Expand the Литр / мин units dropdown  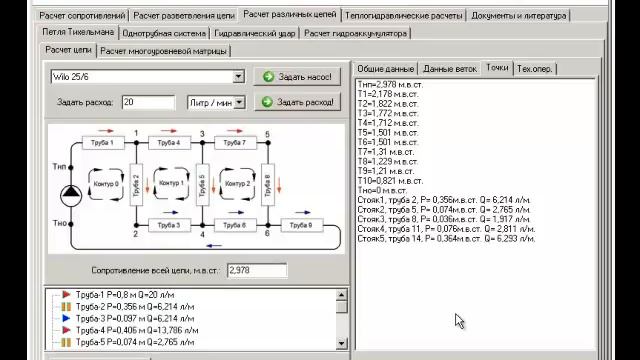240,102
